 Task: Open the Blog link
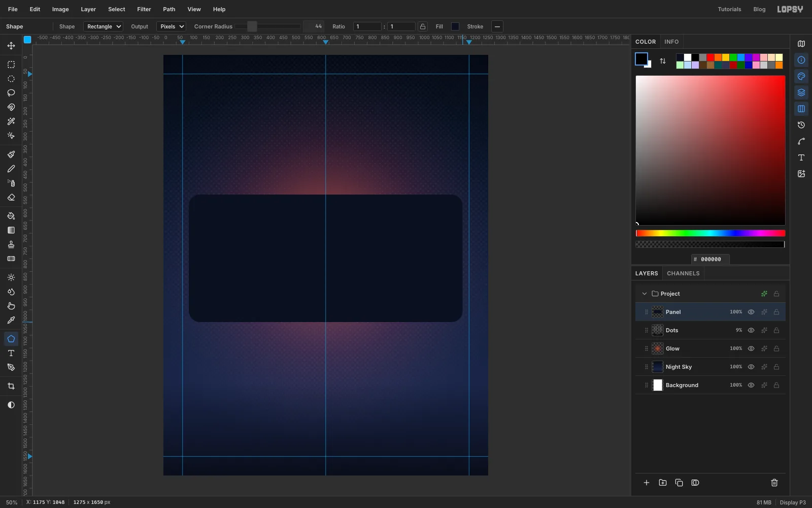coord(759,9)
